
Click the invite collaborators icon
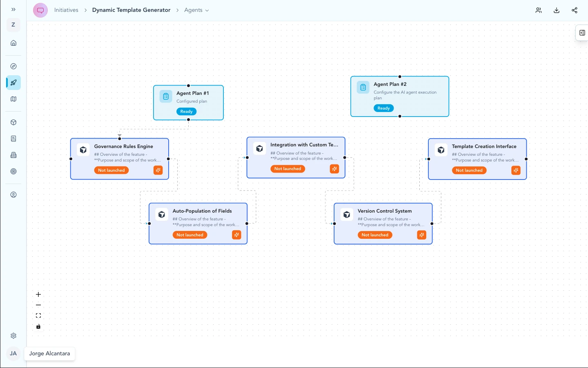coord(539,10)
